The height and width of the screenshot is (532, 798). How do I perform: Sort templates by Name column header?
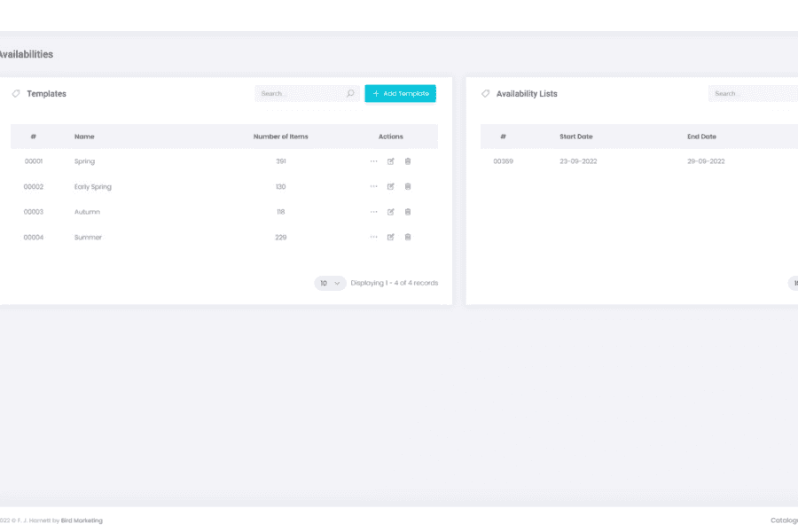point(84,137)
